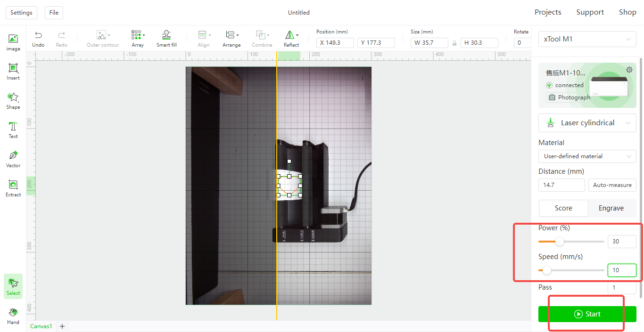Select the Canvas1 tab
644x332 pixels.
(x=41, y=326)
